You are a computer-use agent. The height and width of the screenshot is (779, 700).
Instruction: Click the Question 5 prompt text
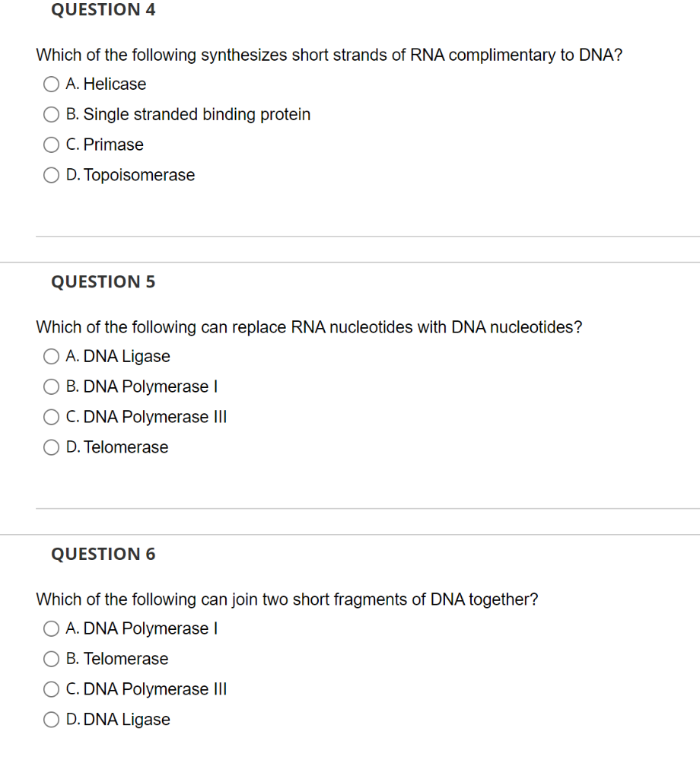(x=309, y=327)
